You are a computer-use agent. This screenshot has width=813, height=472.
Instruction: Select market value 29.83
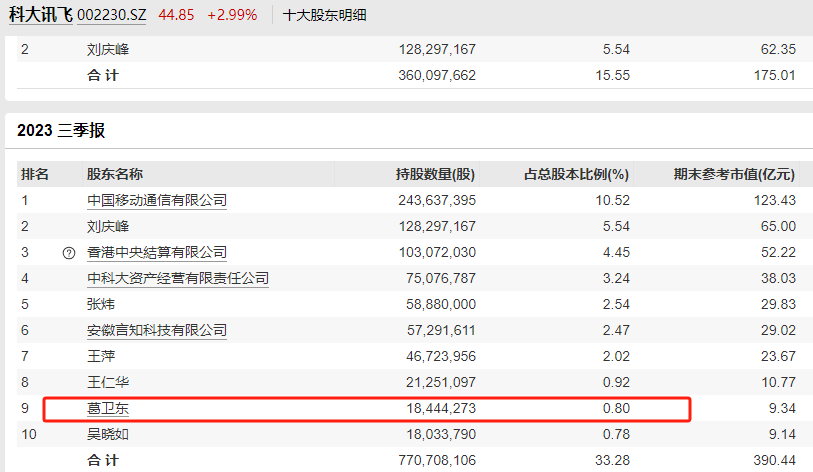778,304
